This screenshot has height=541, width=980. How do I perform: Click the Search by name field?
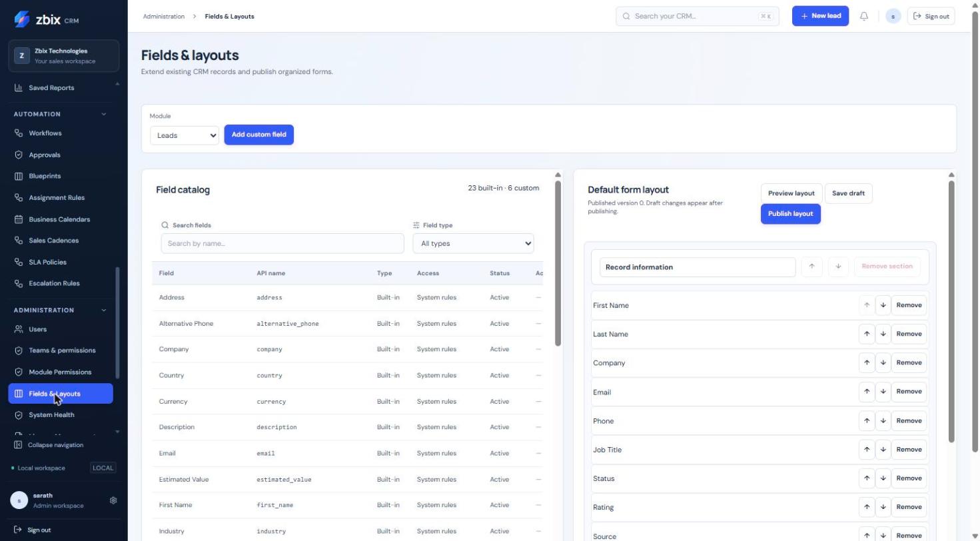click(282, 243)
